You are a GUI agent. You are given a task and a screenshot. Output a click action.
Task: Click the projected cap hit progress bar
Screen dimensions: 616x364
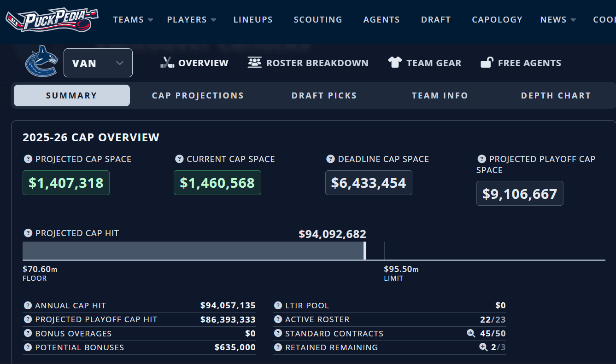(194, 251)
